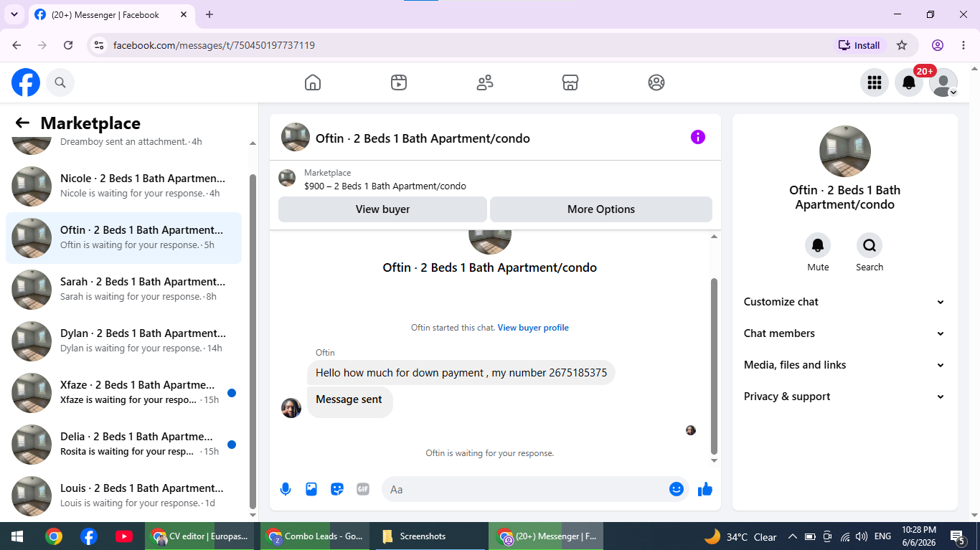Bookmark this page star icon
This screenshot has height=550, width=980.
tap(902, 45)
